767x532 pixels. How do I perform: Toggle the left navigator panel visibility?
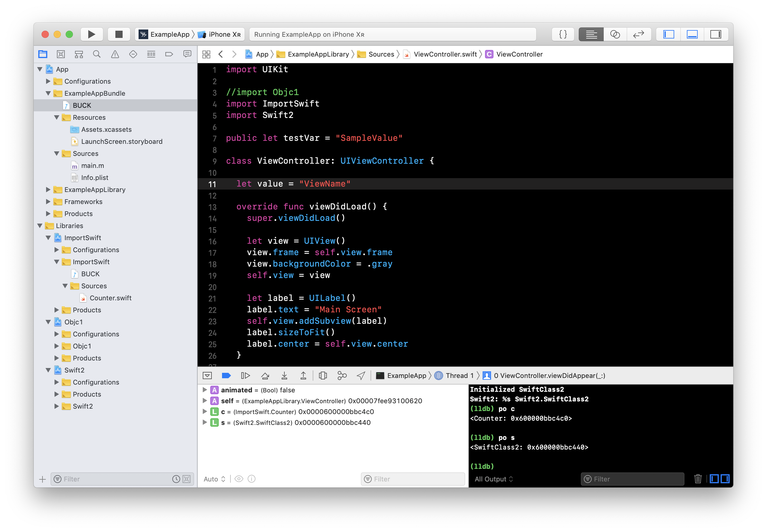pyautogui.click(x=668, y=34)
